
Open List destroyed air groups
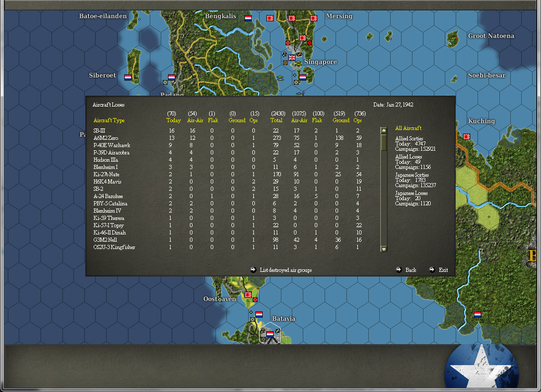[286, 270]
